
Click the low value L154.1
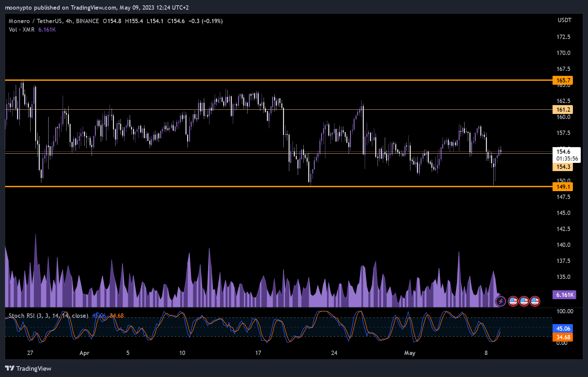pos(155,21)
